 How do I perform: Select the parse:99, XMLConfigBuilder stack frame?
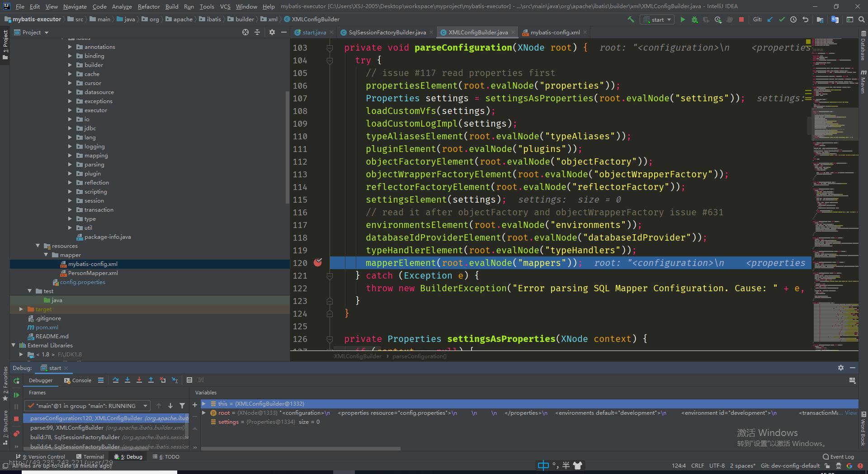pyautogui.click(x=106, y=427)
